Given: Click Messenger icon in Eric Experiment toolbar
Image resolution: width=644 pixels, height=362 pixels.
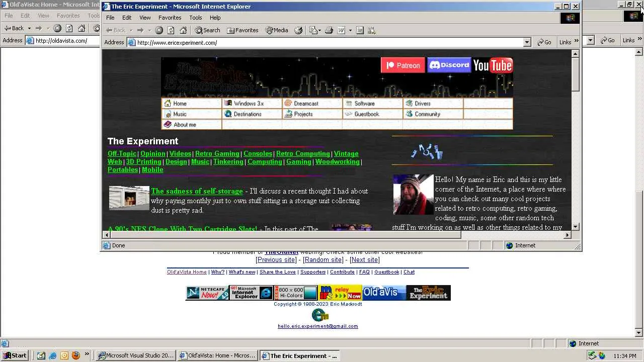Looking at the screenshot, I should [372, 30].
